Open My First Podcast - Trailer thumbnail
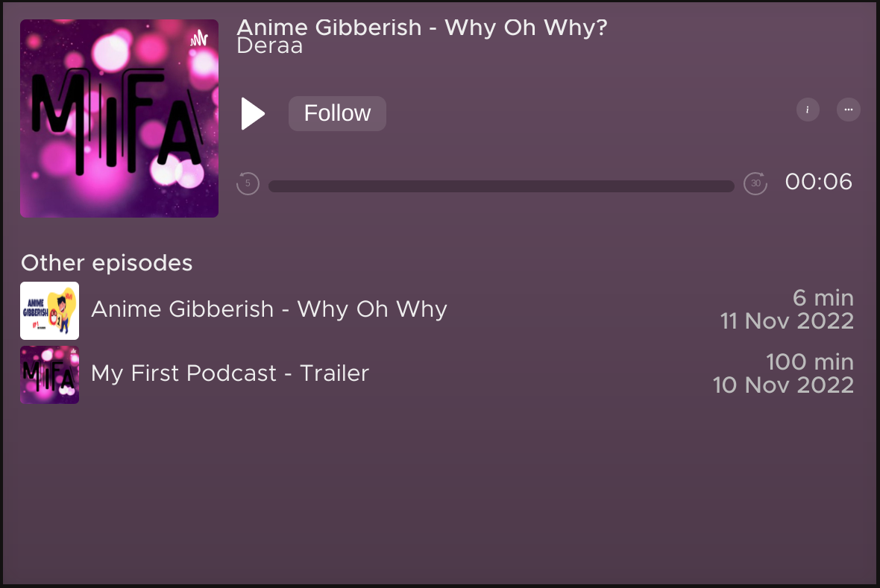Image resolution: width=880 pixels, height=588 pixels. point(49,375)
